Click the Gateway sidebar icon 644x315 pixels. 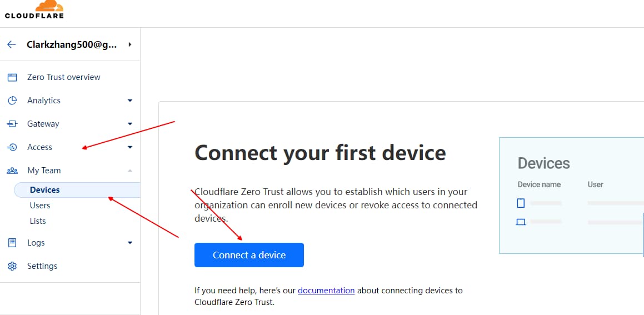12,124
